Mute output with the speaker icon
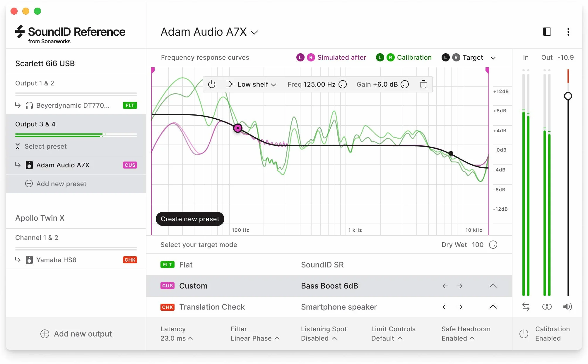This screenshot has width=588, height=364. click(567, 307)
